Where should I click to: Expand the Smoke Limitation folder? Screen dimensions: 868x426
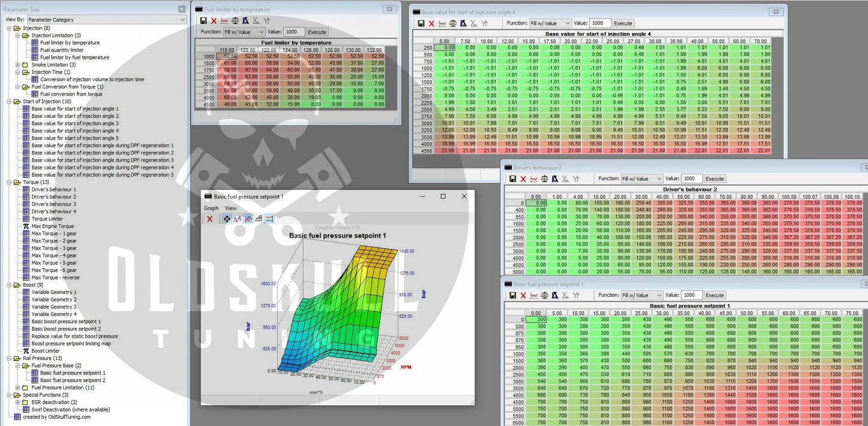point(17,65)
